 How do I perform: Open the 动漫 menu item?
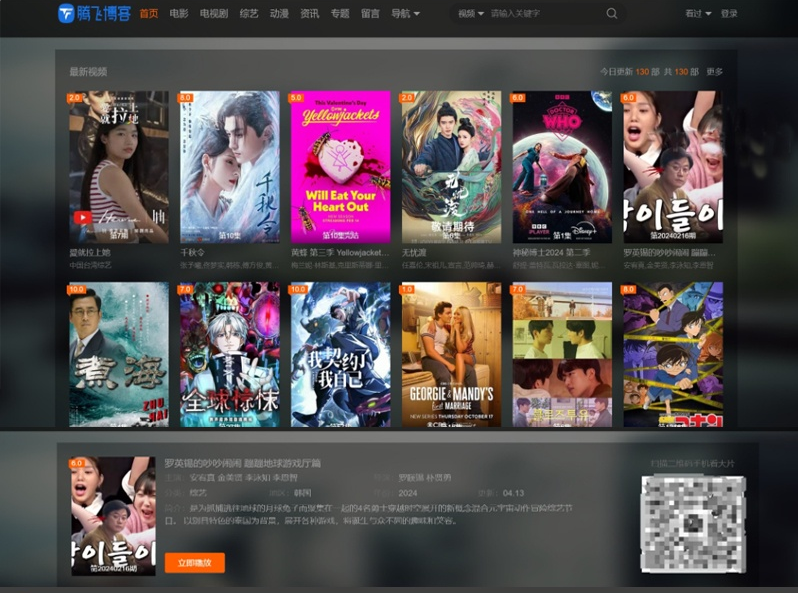pos(279,14)
